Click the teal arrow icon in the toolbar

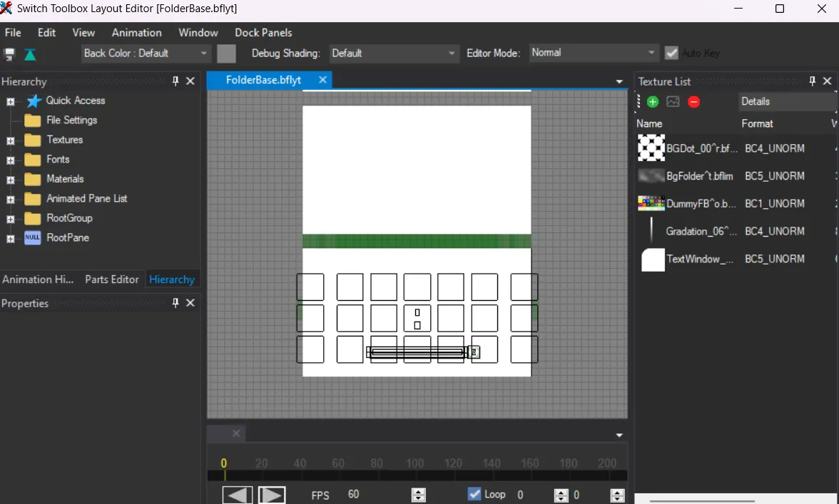coord(30,54)
